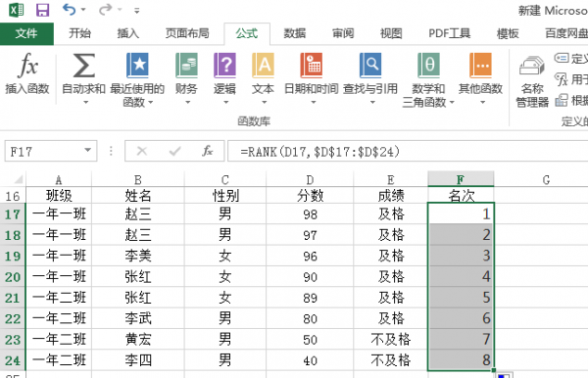Image resolution: width=588 pixels, height=378 pixels.
Task: Expand the Name Box dropdown arrow
Action: (88, 151)
